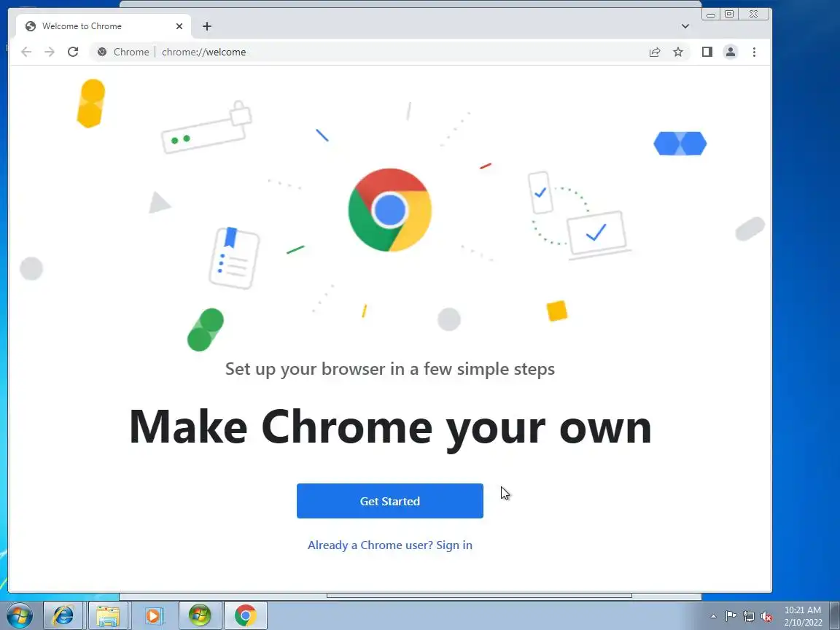Open the clock showing 10:21 AM
This screenshot has height=630, width=840.
point(803,615)
